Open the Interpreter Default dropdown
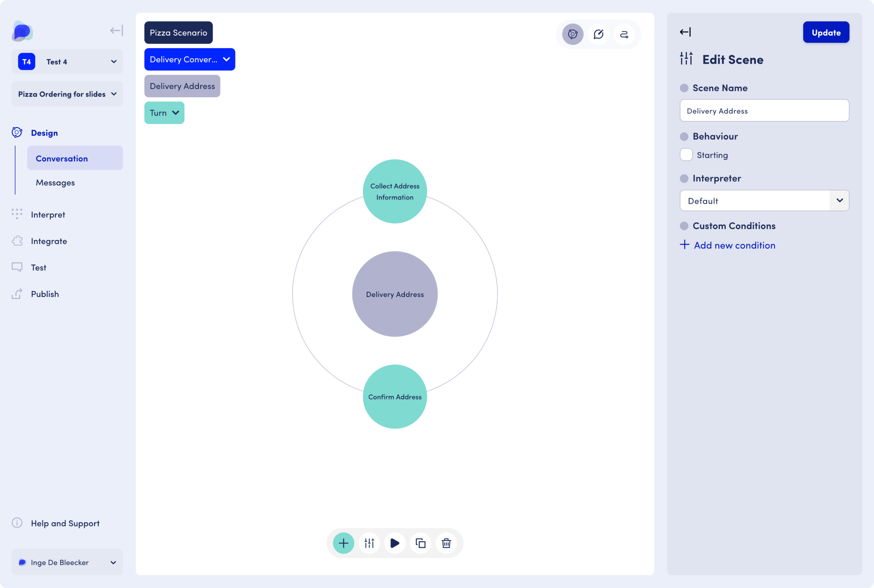The height and width of the screenshot is (588, 874). (764, 201)
